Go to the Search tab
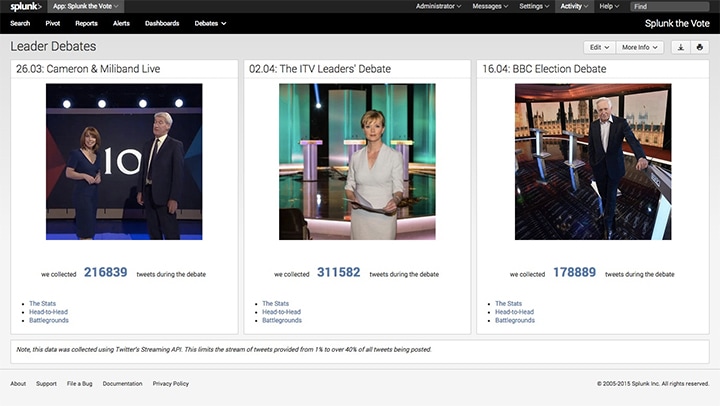 [x=20, y=23]
